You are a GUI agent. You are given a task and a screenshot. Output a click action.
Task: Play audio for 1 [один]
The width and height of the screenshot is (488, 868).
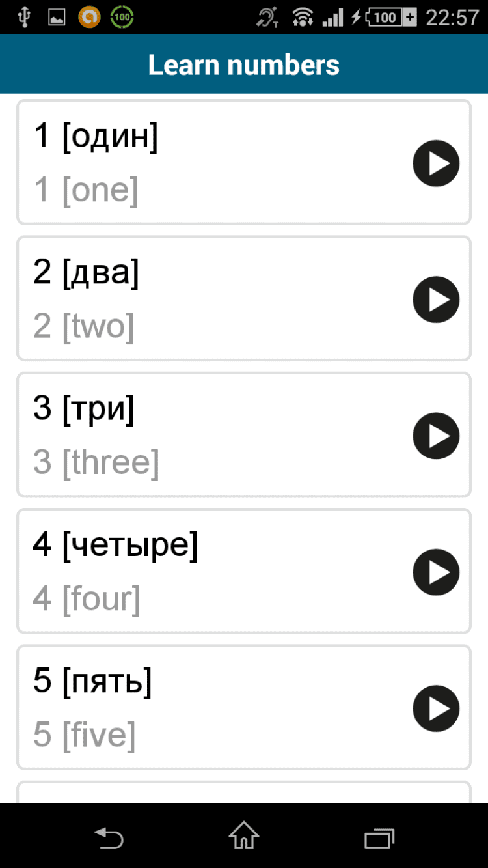point(436,163)
